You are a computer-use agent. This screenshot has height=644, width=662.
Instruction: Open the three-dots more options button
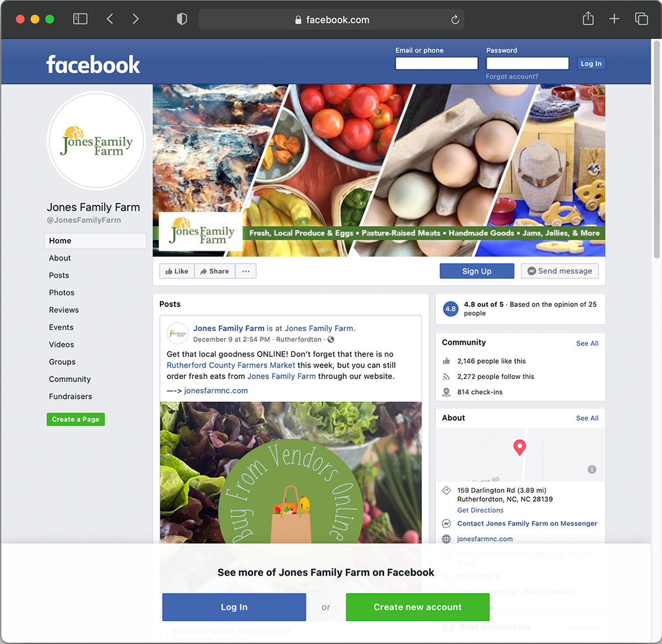pyautogui.click(x=246, y=271)
